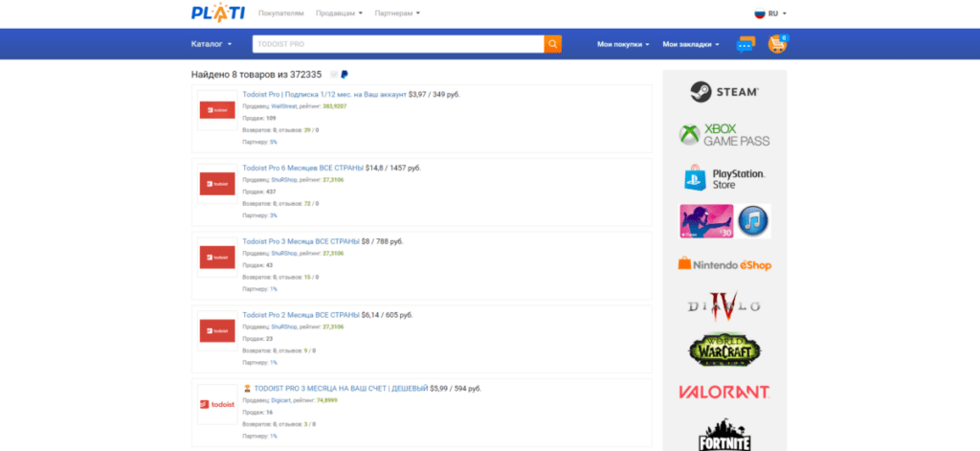Expand the Мои закладки dropdown
980x451 pixels.
[691, 44]
